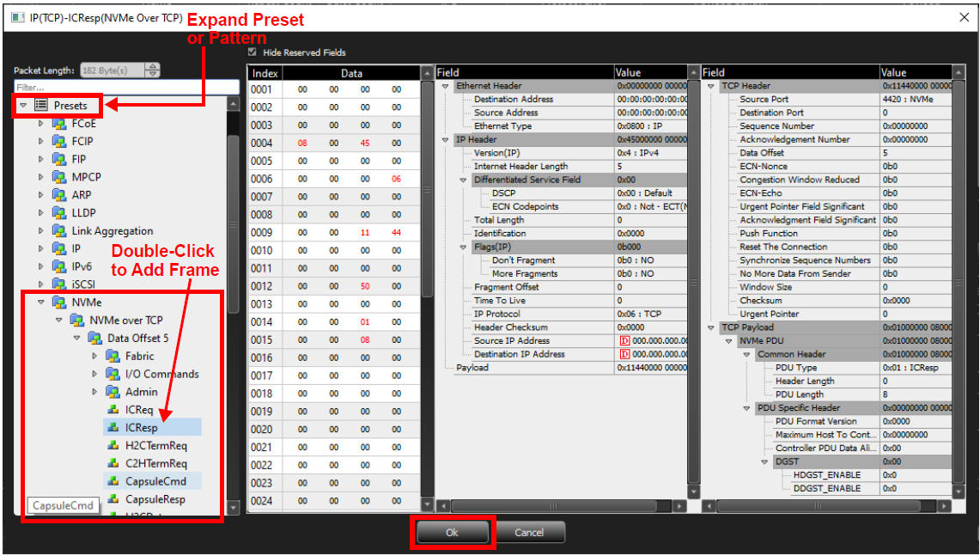
Task: Click the Packet Length stepper arrows
Action: click(153, 70)
